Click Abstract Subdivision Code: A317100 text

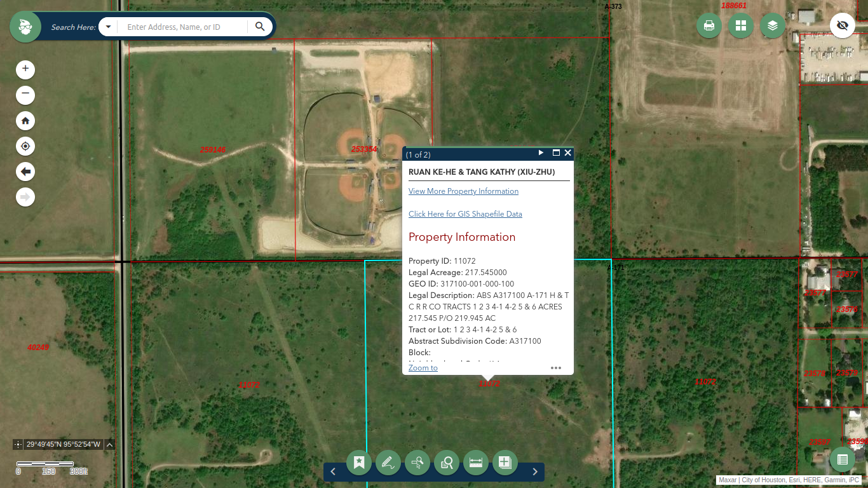475,341
